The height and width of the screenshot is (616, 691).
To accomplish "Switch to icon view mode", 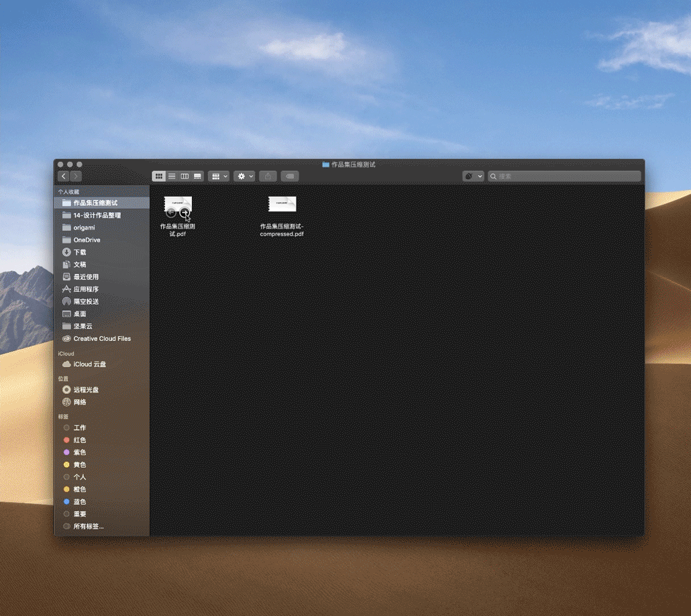I will click(158, 176).
